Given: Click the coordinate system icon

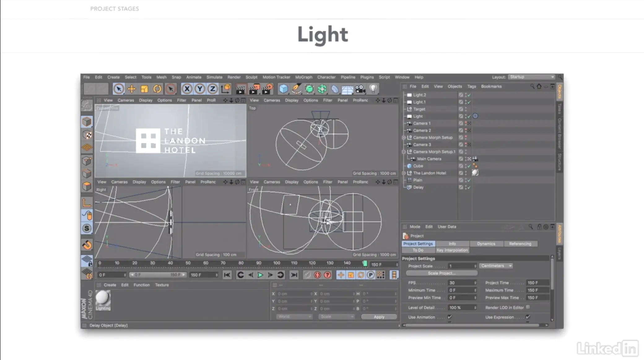Looking at the screenshot, I should [226, 89].
